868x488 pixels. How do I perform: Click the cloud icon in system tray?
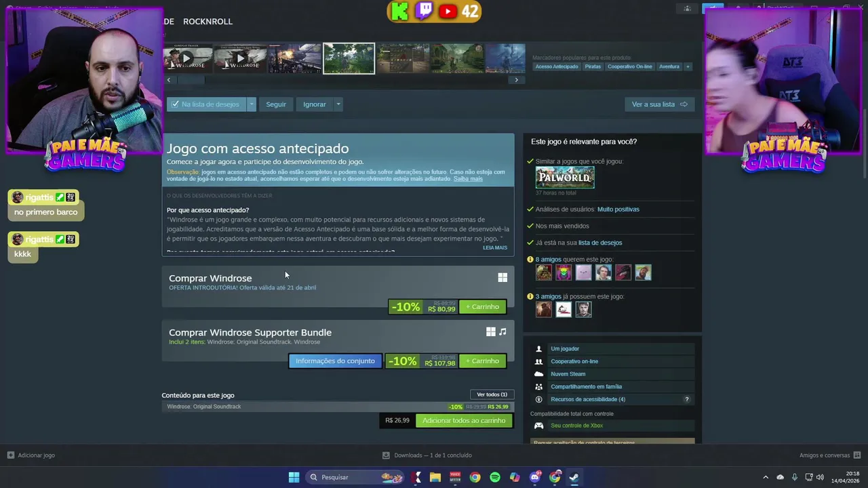point(780,477)
